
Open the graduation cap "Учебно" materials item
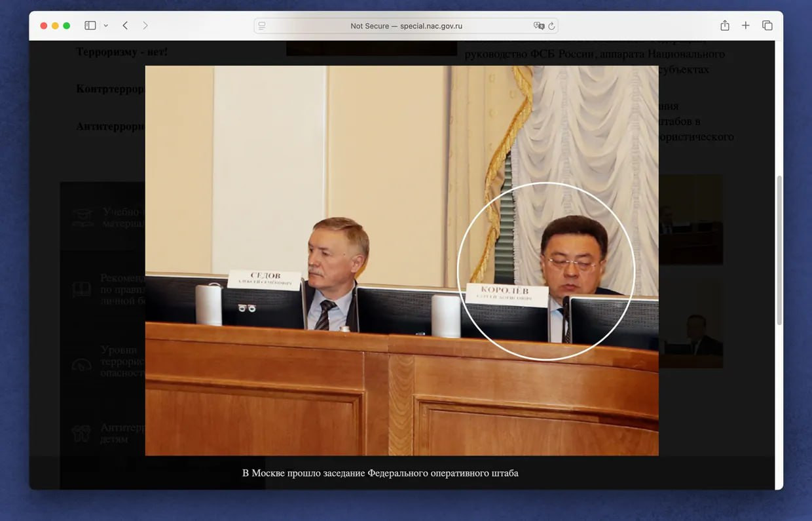(x=83, y=218)
